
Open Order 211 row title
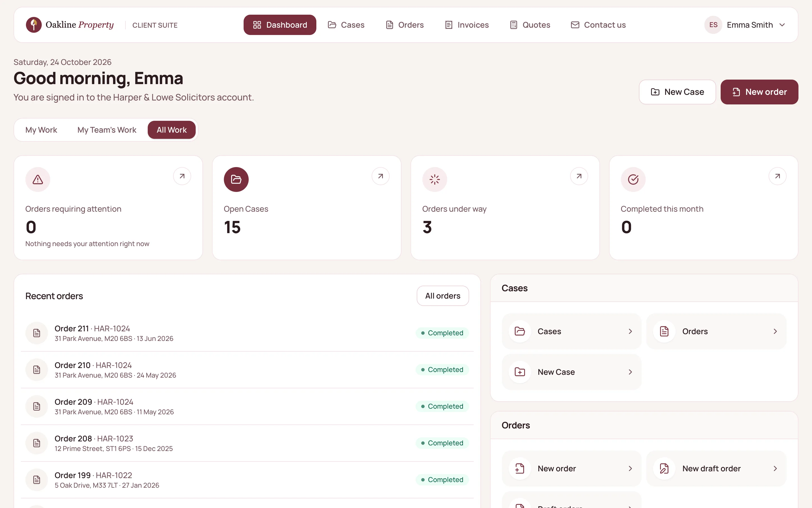tap(71, 328)
